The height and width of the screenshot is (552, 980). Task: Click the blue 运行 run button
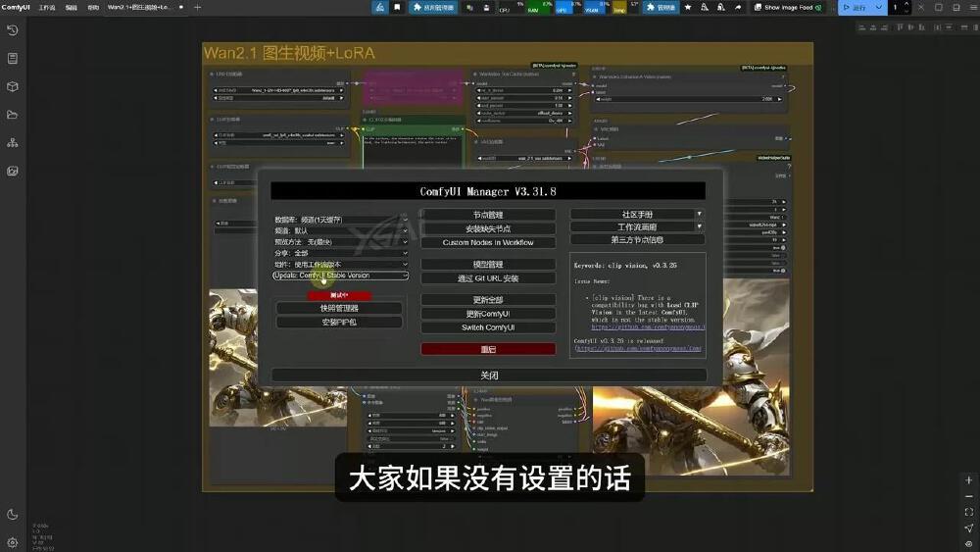pyautogui.click(x=856, y=8)
